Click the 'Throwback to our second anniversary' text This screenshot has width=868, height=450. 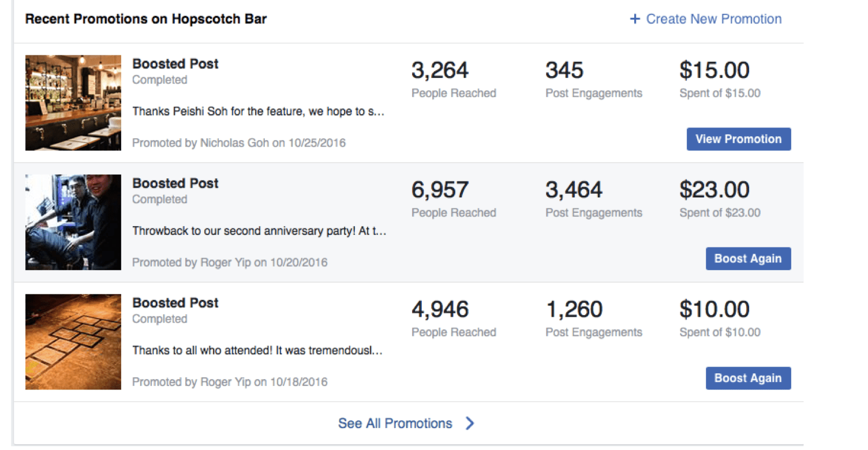click(259, 231)
